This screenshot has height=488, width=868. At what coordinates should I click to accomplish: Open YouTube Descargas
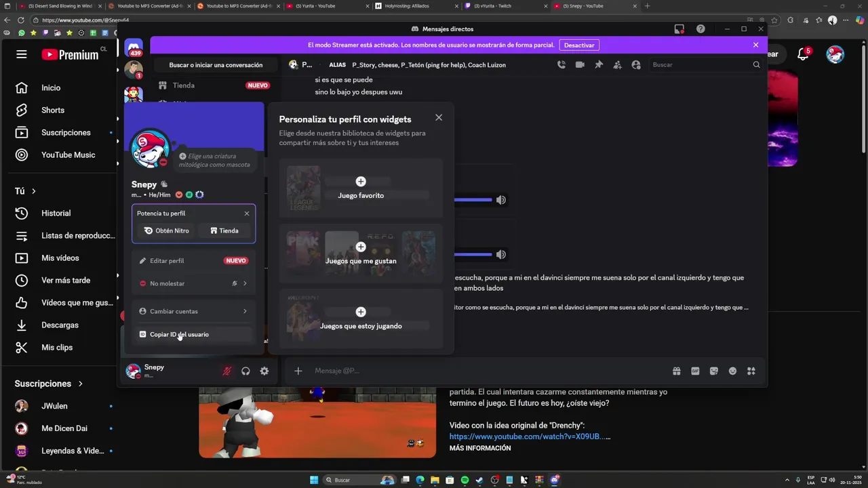pos(60,325)
